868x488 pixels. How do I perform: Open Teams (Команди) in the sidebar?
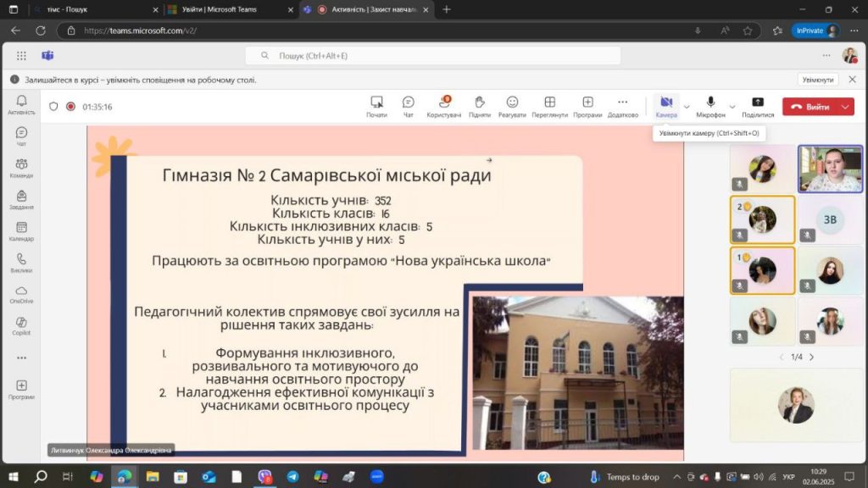pos(21,168)
